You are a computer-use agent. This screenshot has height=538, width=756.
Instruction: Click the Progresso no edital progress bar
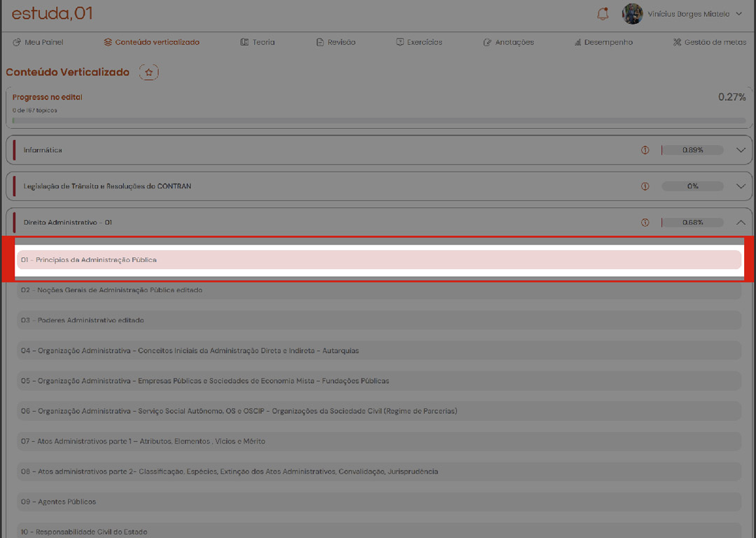(x=378, y=120)
